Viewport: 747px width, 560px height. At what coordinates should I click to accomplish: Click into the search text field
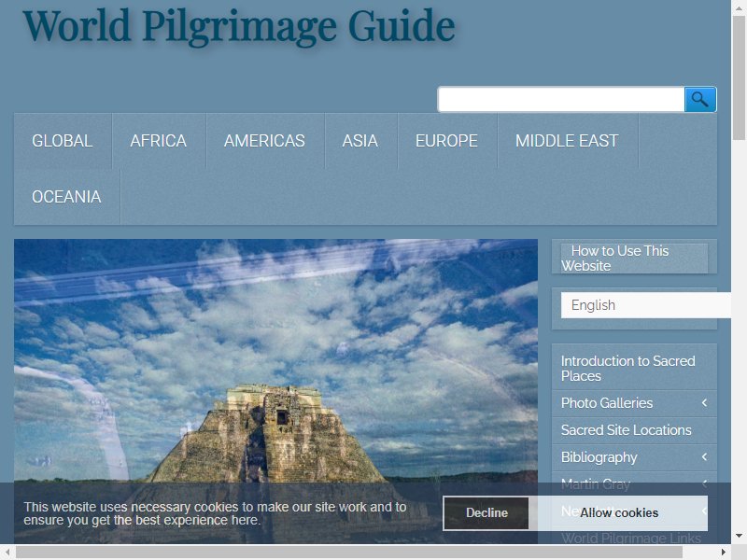pyautogui.click(x=561, y=99)
